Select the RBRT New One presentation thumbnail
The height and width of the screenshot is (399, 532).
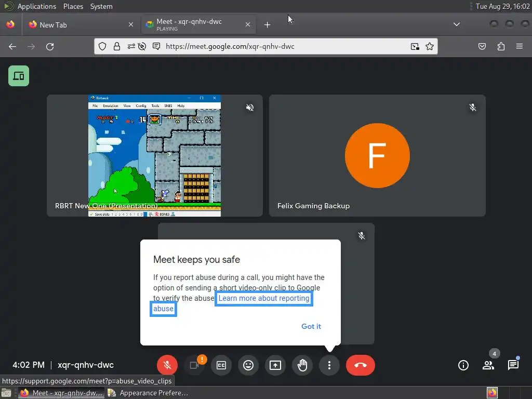coord(154,155)
